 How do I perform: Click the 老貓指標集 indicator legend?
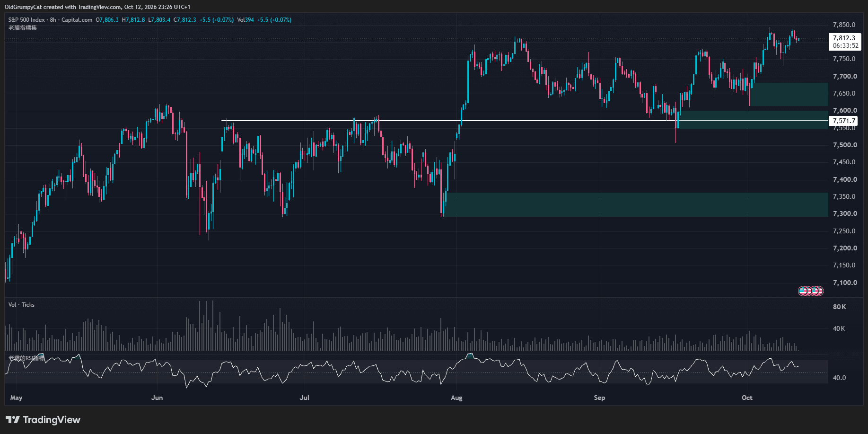coord(23,28)
